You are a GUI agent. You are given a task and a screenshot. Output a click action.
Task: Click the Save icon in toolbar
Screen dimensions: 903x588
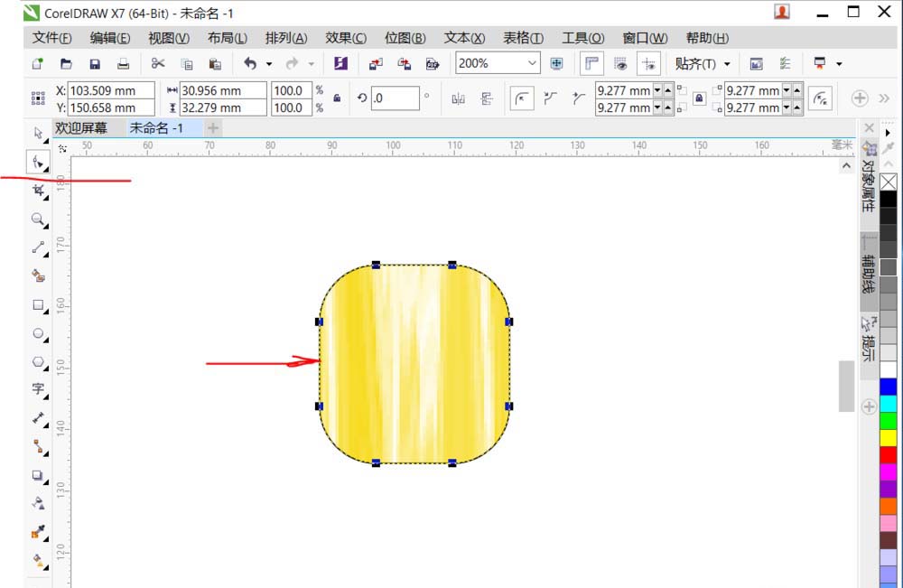95,64
